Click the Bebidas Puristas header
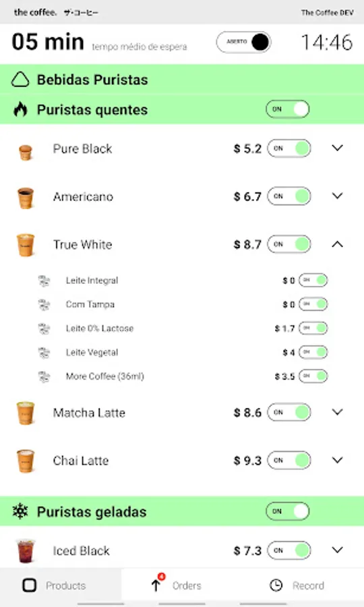This screenshot has width=364, height=607. (x=182, y=80)
